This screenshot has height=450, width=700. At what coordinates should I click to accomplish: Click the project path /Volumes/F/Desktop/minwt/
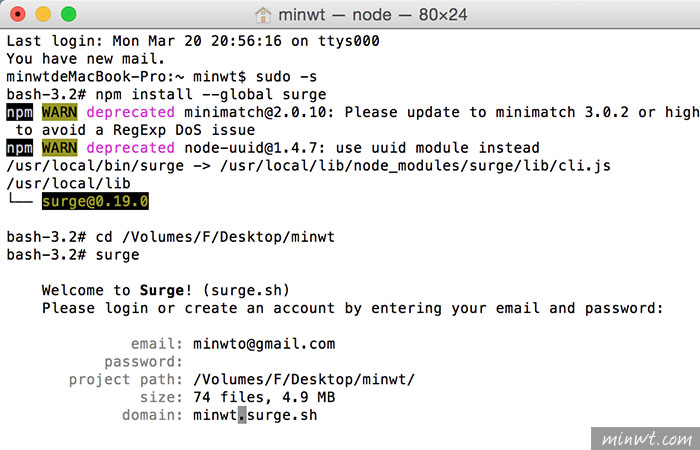pos(304,380)
